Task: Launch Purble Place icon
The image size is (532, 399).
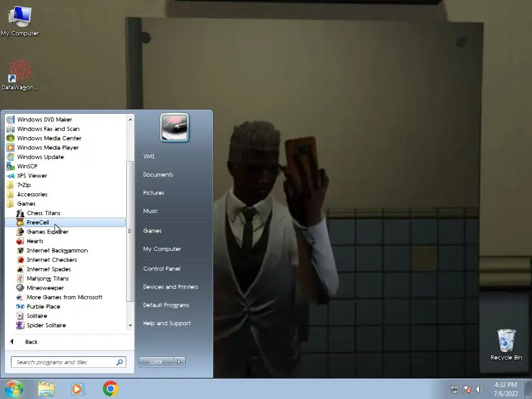Action: 20,307
